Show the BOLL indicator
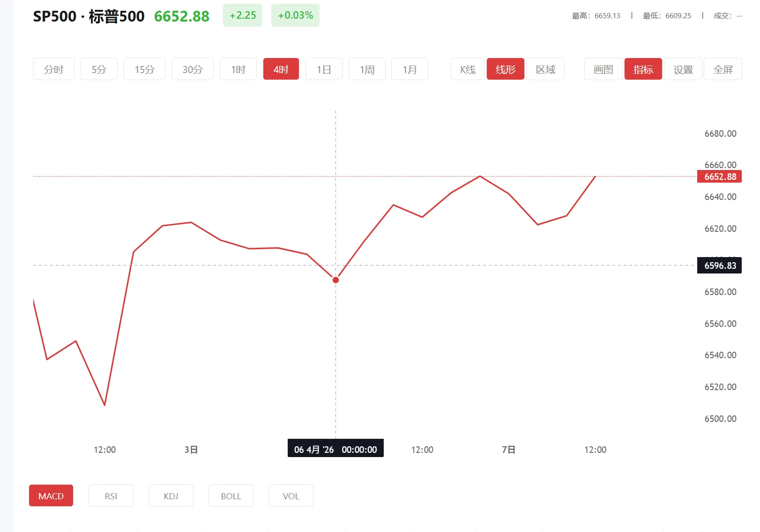This screenshot has width=760, height=532. (x=231, y=495)
